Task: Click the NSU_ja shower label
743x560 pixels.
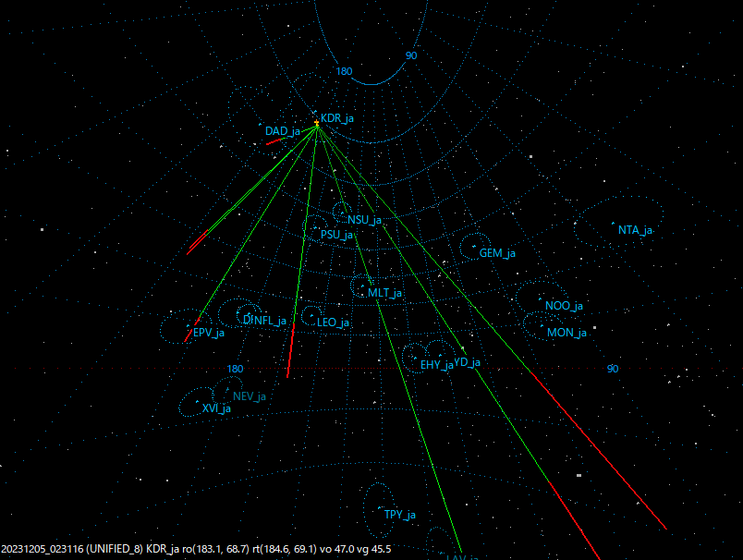Action: [364, 221]
